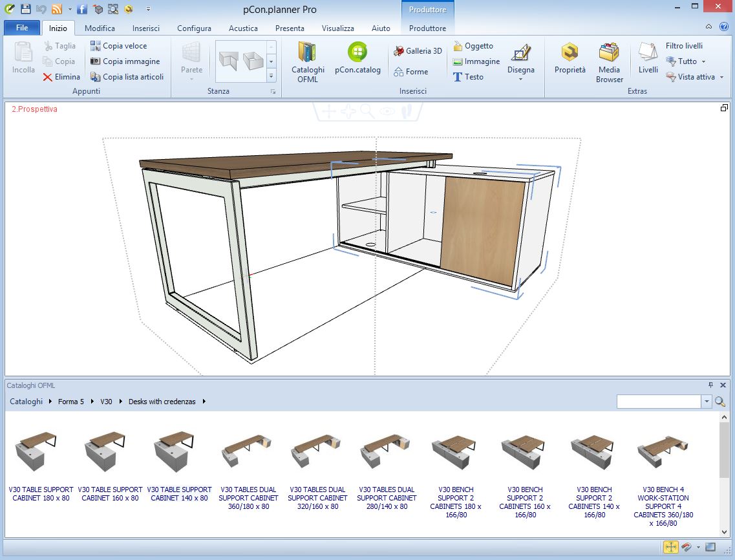Viewport: 735px width, 560px height.
Task: Click Taglia scissors tool
Action: 59,46
